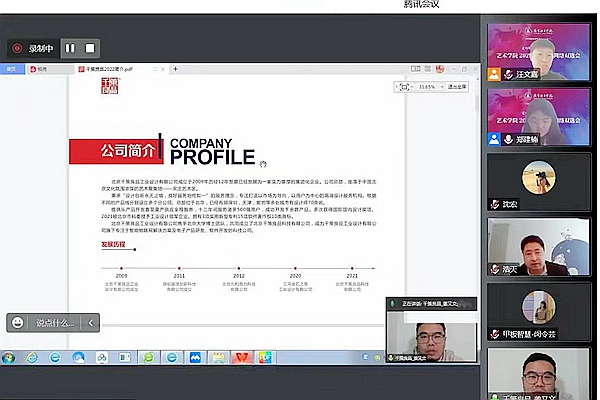Stop the screen recording
The width and height of the screenshot is (600, 400).
(x=90, y=47)
